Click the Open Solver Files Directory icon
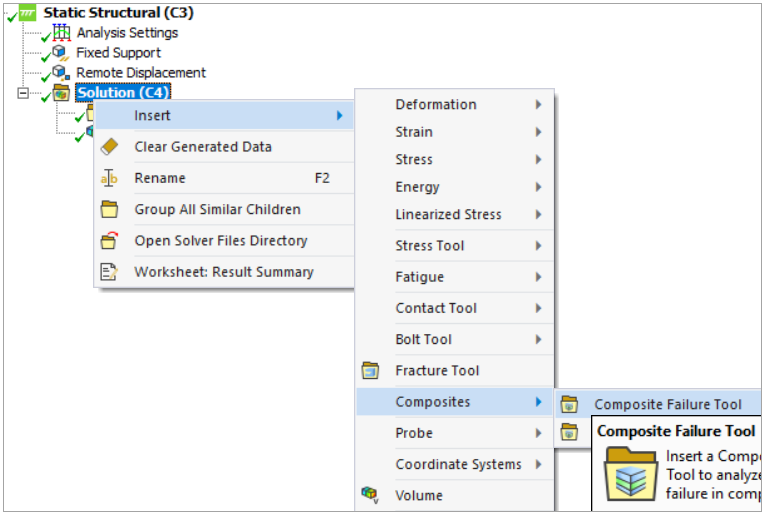This screenshot has width=765, height=514. pyautogui.click(x=110, y=241)
